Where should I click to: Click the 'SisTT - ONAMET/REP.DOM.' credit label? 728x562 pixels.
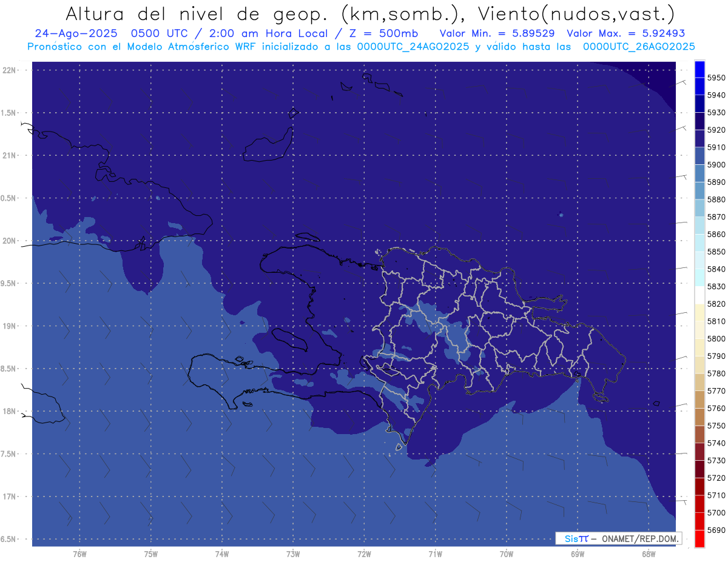click(618, 538)
